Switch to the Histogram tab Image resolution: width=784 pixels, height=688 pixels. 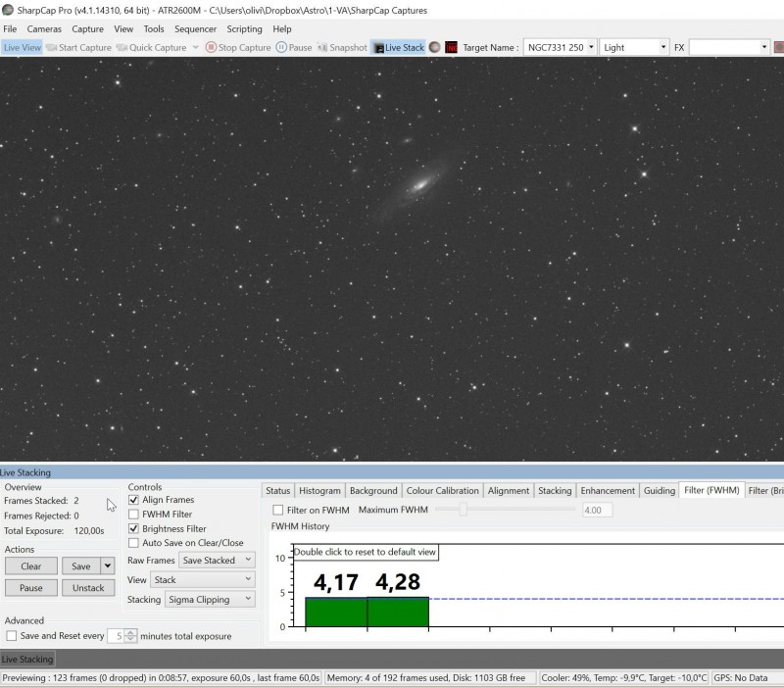319,490
